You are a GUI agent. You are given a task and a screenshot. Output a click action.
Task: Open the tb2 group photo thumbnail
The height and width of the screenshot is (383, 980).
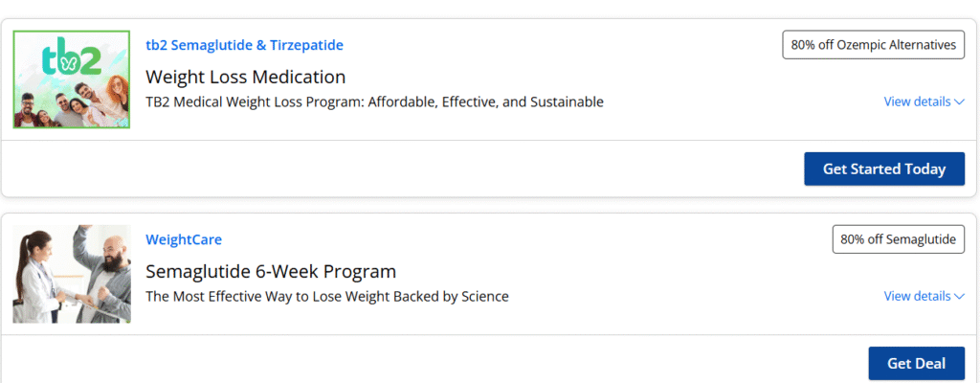point(72,79)
